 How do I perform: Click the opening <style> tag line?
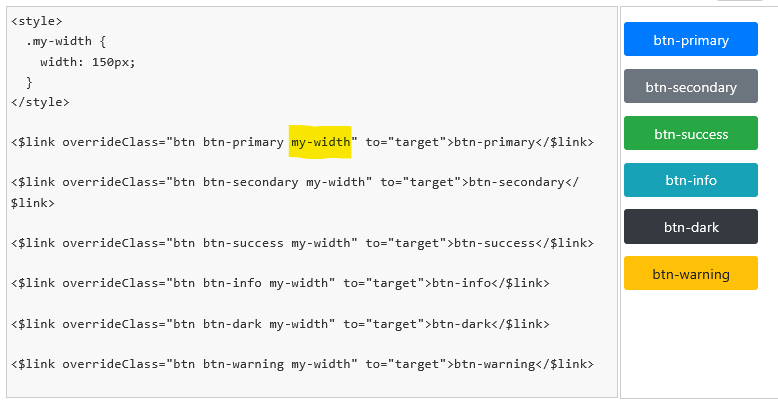click(37, 21)
